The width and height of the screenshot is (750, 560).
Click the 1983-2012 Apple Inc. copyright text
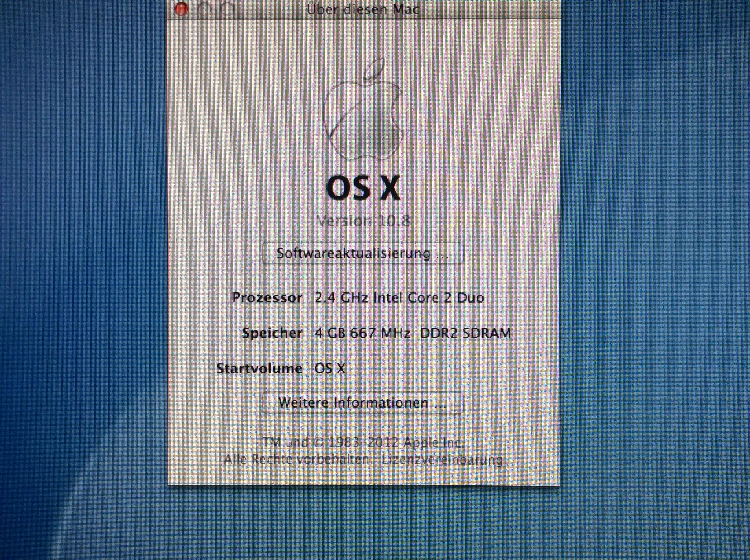[x=363, y=442]
